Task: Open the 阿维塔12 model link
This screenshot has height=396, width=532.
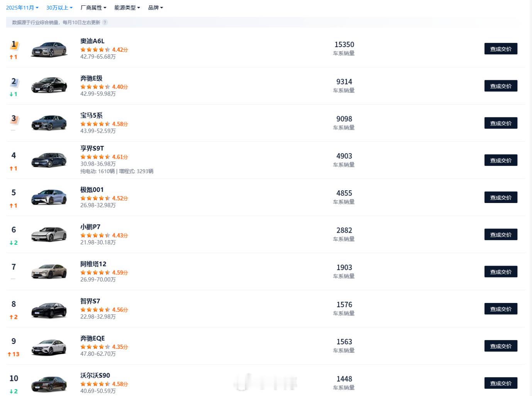Action: (93, 264)
